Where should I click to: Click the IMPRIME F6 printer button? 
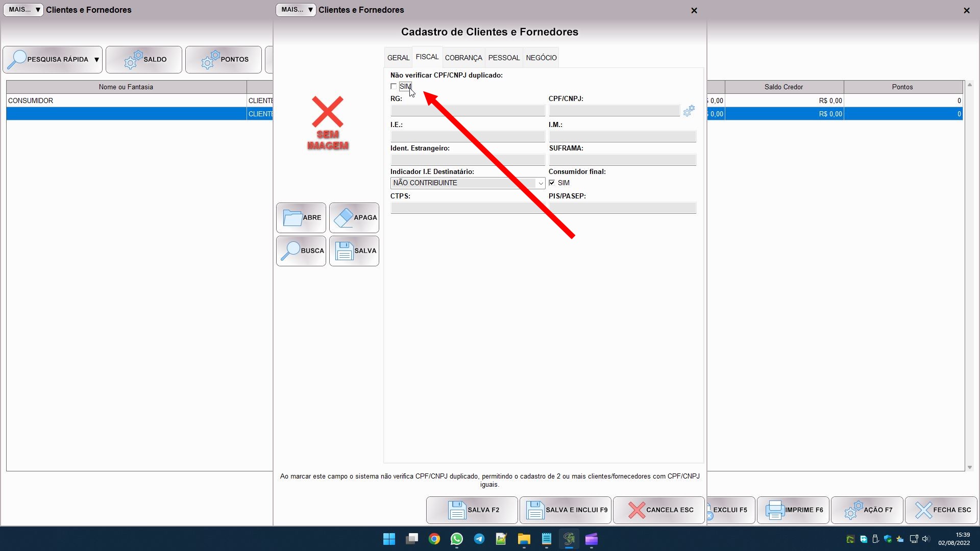793,510
